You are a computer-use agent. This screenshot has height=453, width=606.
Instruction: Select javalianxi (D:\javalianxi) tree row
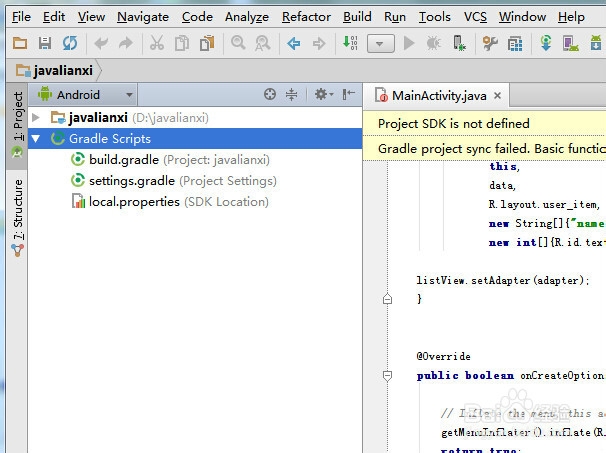[195, 117]
